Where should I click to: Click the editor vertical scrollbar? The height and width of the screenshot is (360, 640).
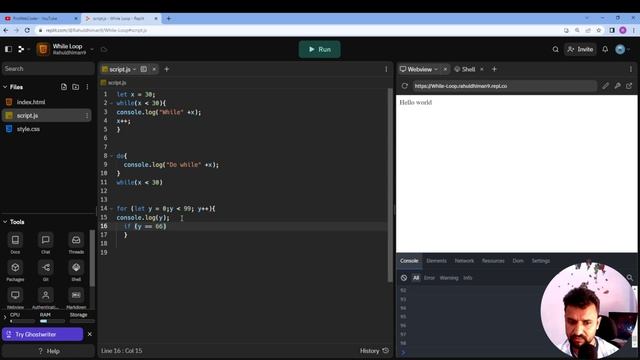[390, 184]
